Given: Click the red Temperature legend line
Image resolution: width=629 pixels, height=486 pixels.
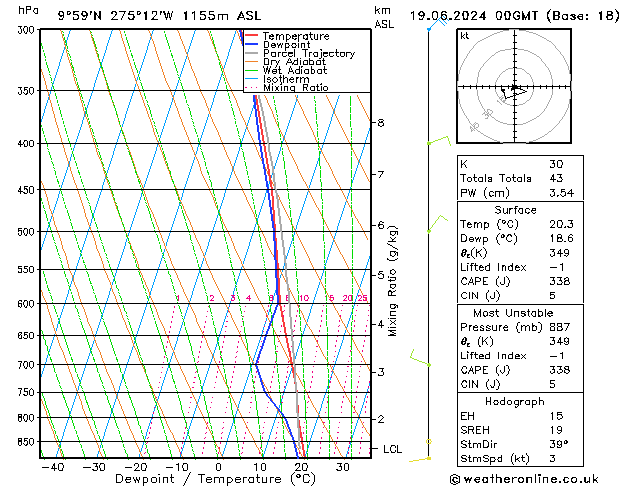Looking at the screenshot, I should tap(252, 36).
